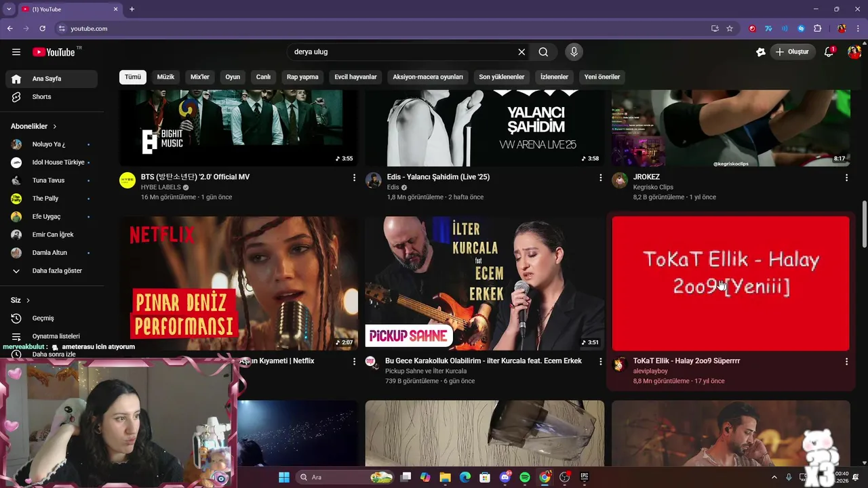Viewport: 868px width, 488px height.
Task: Open the Edis channel avatar
Action: tap(374, 180)
